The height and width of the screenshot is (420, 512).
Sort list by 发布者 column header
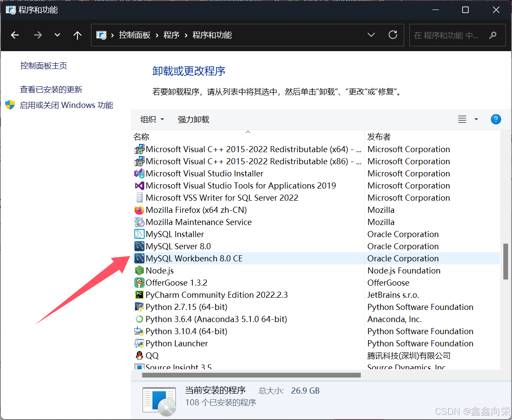(379, 137)
